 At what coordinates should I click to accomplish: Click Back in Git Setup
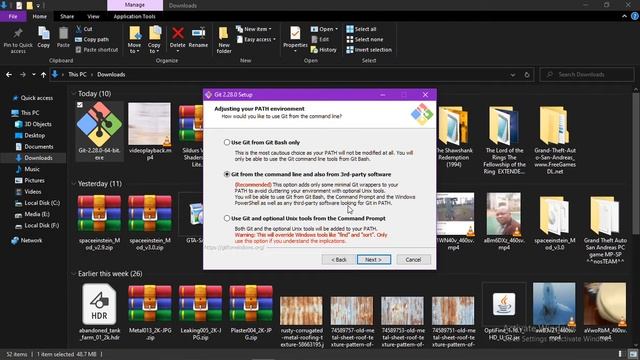pos(338,260)
